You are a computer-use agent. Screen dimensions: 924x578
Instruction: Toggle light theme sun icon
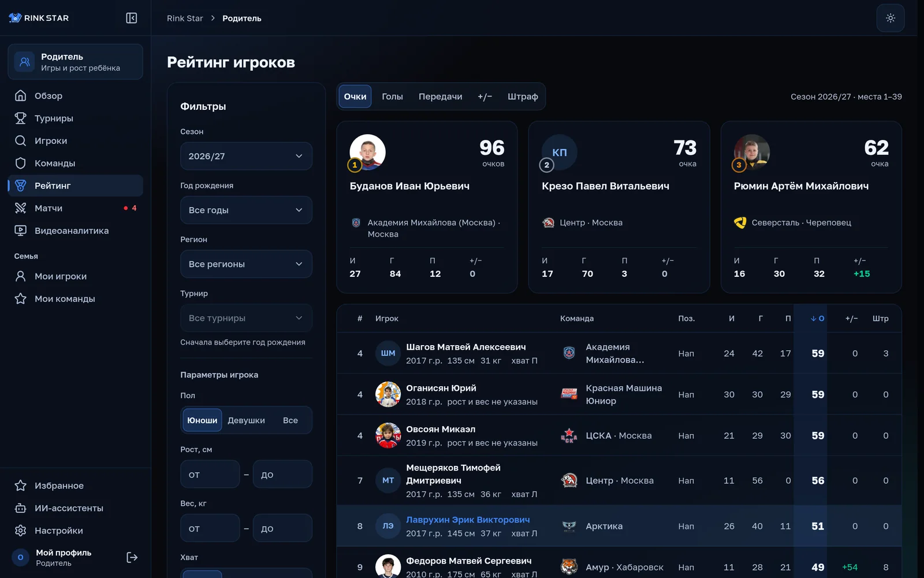click(891, 18)
